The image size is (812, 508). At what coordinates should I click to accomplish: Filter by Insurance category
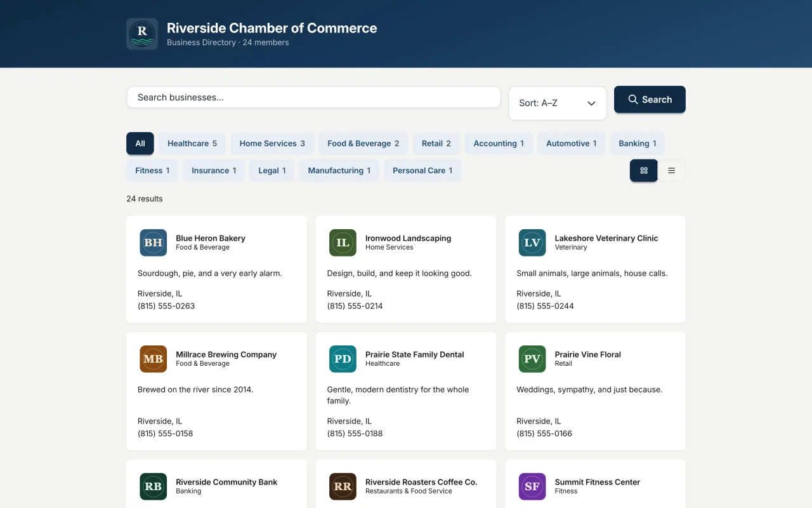[214, 171]
